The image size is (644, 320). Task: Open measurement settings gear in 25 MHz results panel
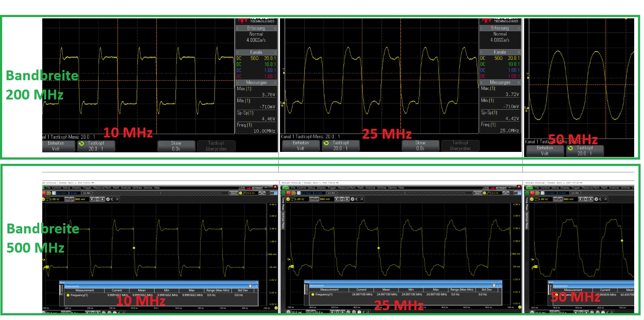[494, 285]
